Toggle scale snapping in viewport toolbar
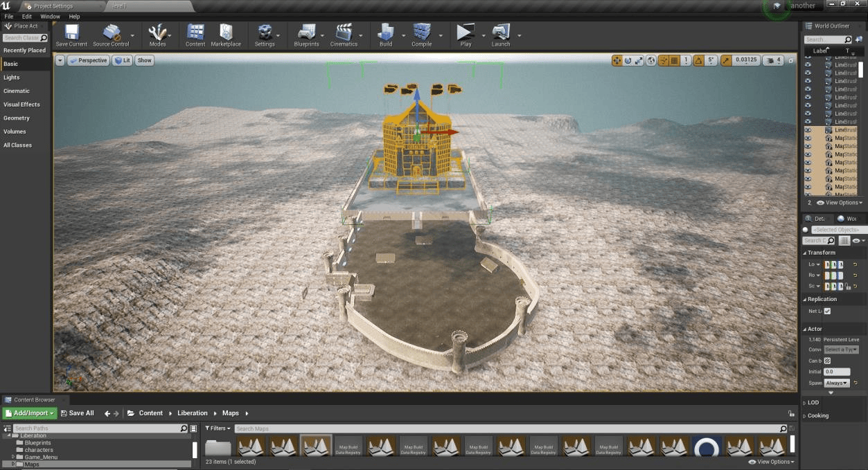Screen dimensions: 868x470 click(x=726, y=60)
